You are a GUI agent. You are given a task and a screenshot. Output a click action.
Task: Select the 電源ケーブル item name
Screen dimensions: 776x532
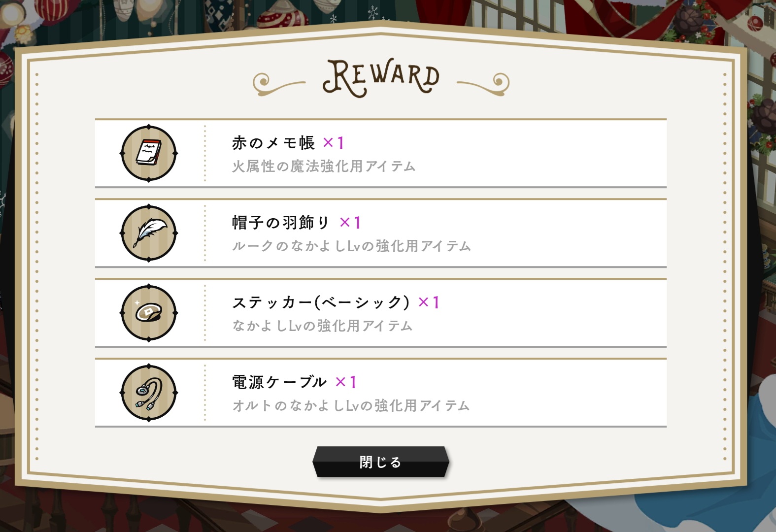pos(279,382)
